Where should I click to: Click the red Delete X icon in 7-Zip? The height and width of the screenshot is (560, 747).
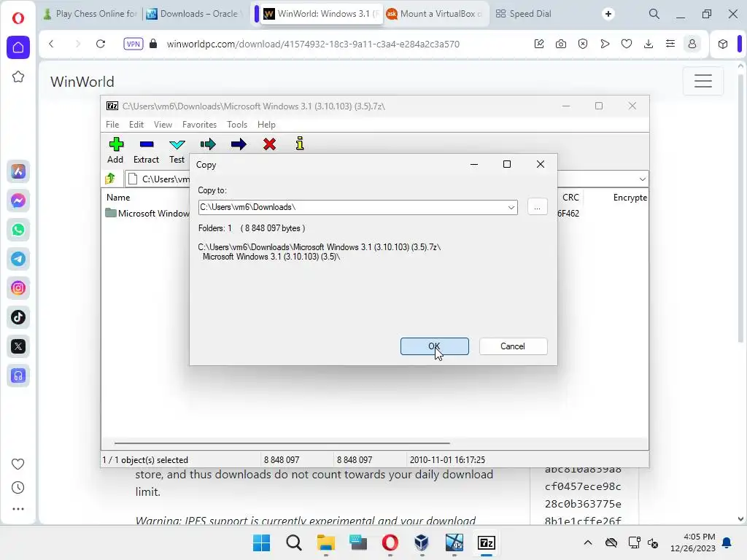pyautogui.click(x=269, y=144)
